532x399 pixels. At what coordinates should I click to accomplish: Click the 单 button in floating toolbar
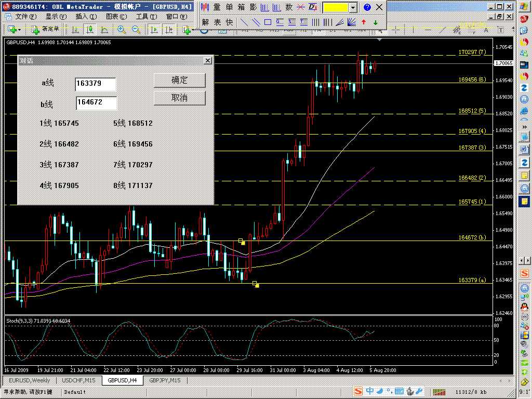click(229, 7)
